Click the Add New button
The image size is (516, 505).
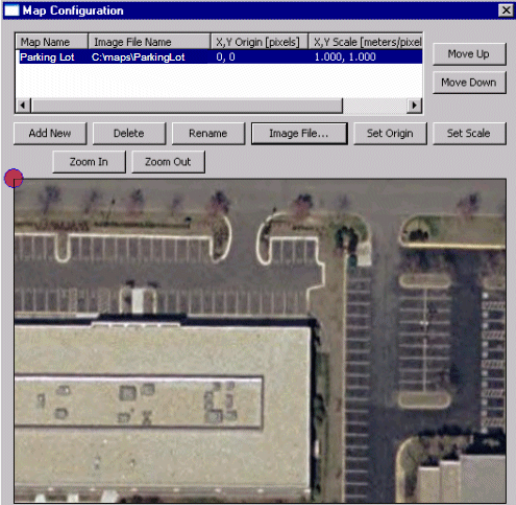click(x=50, y=133)
